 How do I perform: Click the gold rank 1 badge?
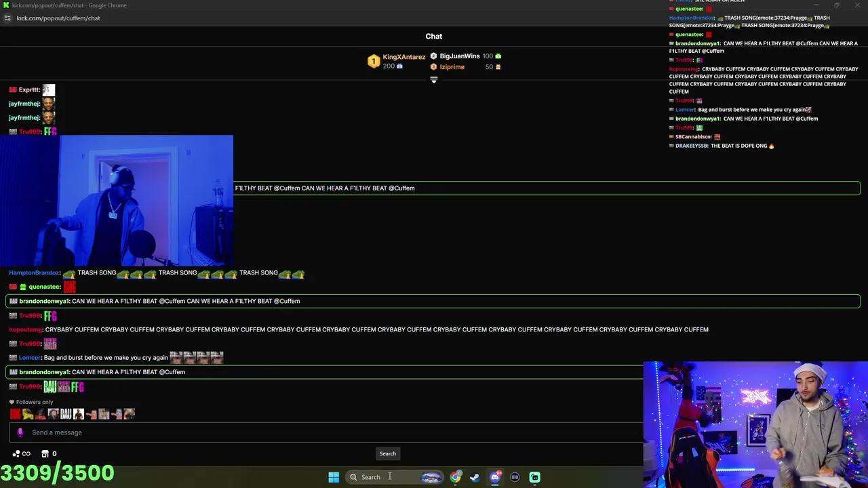pos(374,62)
